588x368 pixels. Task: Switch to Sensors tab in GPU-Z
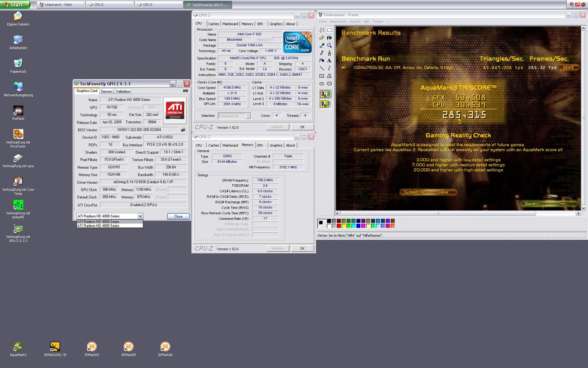(107, 91)
